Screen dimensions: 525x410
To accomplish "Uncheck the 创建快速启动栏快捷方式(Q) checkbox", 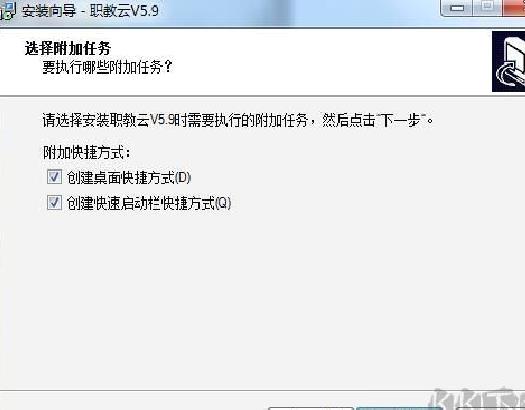I will [54, 202].
